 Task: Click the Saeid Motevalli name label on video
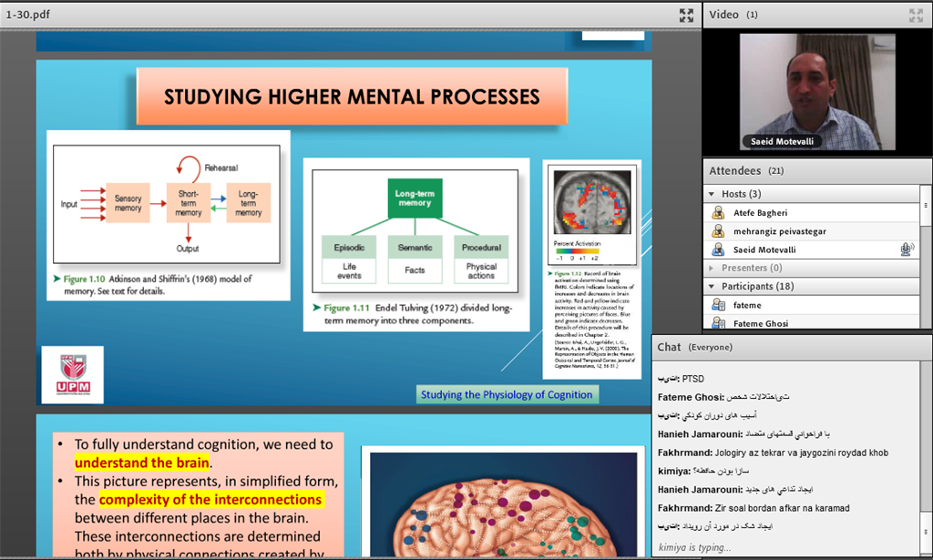coord(782,141)
